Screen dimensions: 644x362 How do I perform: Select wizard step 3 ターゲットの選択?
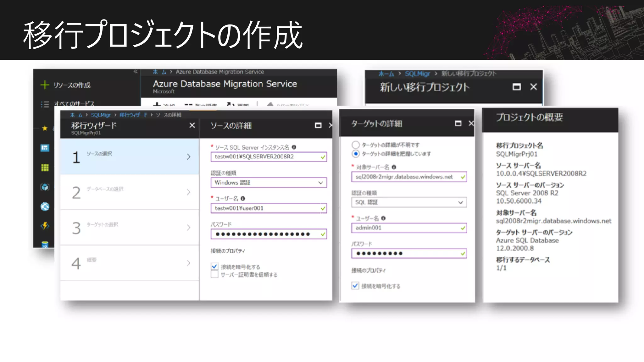(x=129, y=228)
